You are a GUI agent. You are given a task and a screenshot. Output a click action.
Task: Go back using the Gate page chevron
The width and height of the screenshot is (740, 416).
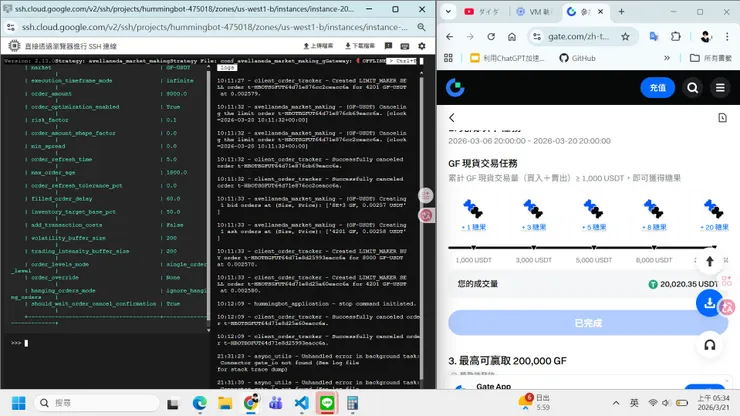(x=452, y=118)
